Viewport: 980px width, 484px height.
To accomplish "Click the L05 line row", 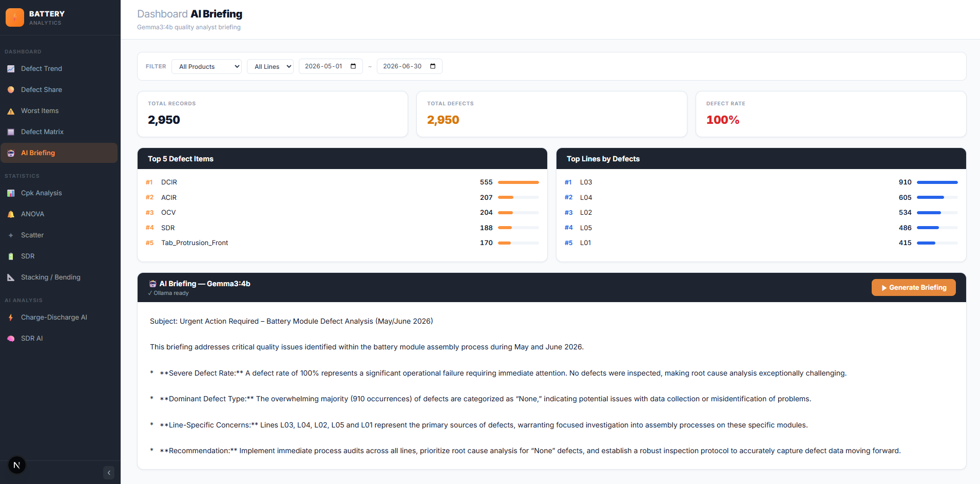I will click(761, 228).
